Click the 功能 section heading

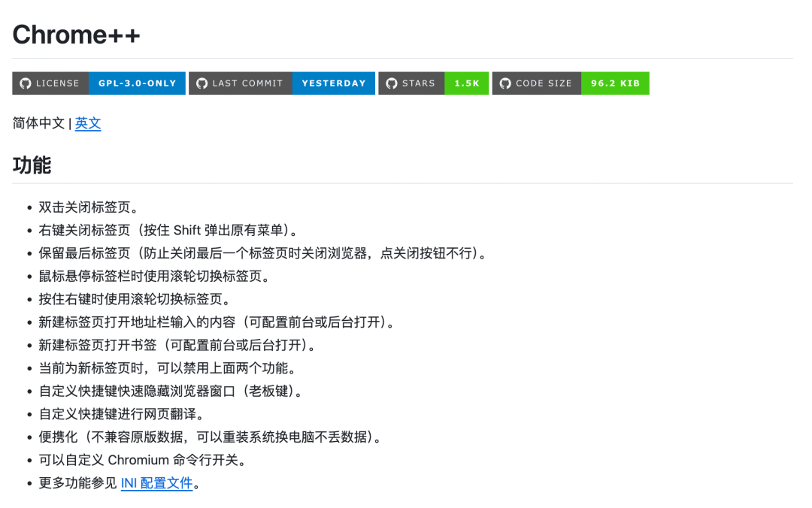tap(32, 165)
